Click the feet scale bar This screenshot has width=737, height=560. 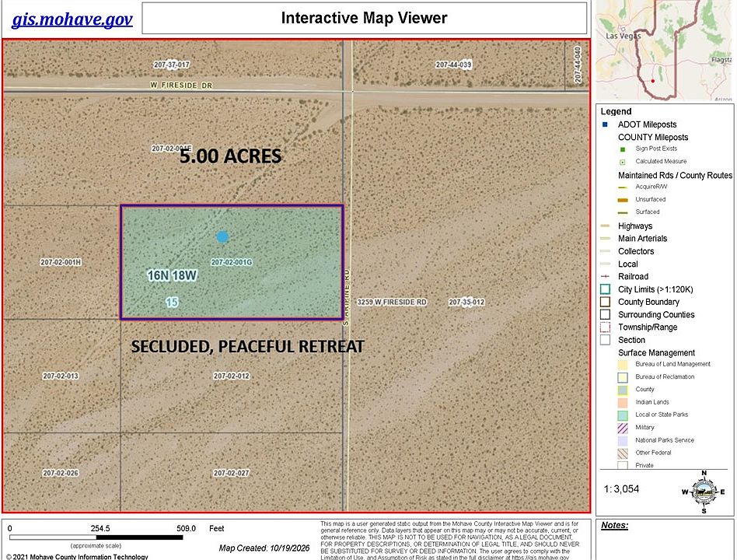(x=96, y=537)
